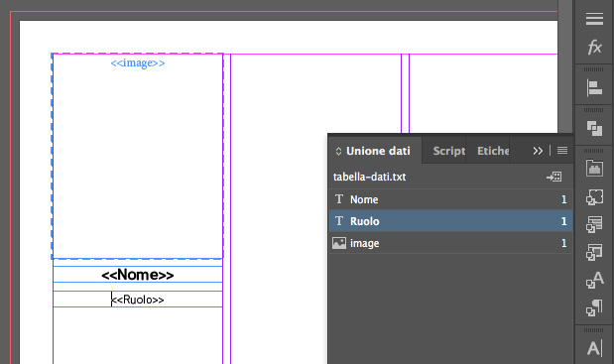
Task: Click the tabella-dati.txt source name
Action: (x=369, y=177)
